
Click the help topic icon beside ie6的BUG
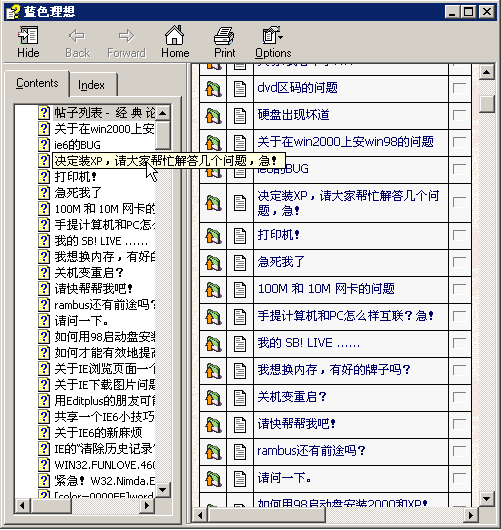(x=44, y=144)
